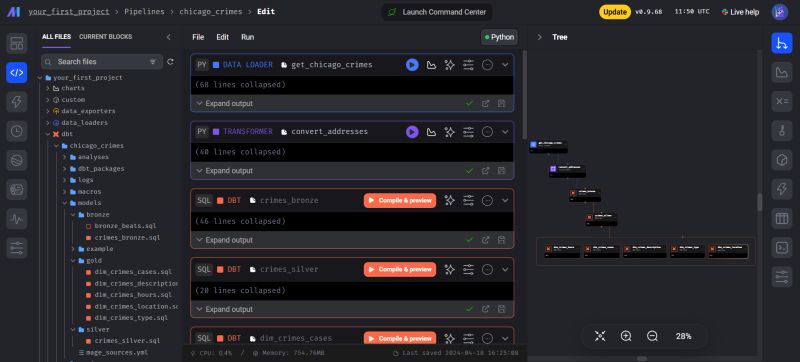The width and height of the screenshot is (800, 362).
Task: Open the get_chicago_crimes block dropdown chevron
Action: [505, 65]
